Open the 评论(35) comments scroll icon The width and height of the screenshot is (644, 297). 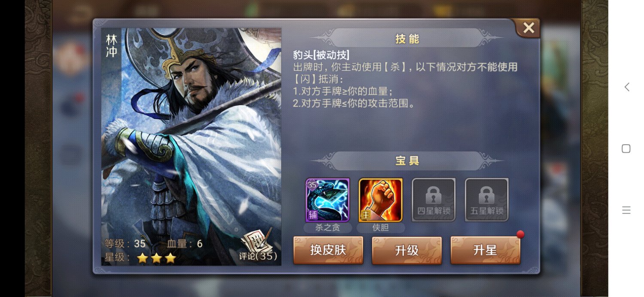258,245
